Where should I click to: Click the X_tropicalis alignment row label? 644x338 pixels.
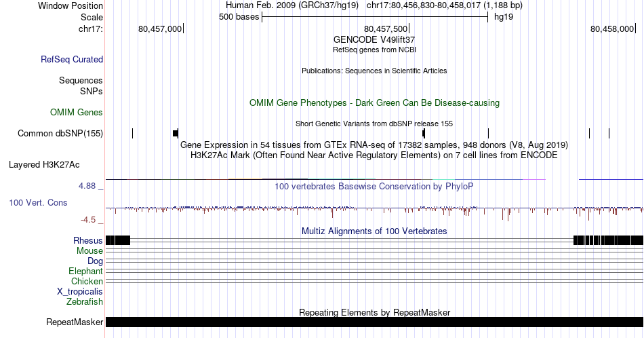coord(80,292)
